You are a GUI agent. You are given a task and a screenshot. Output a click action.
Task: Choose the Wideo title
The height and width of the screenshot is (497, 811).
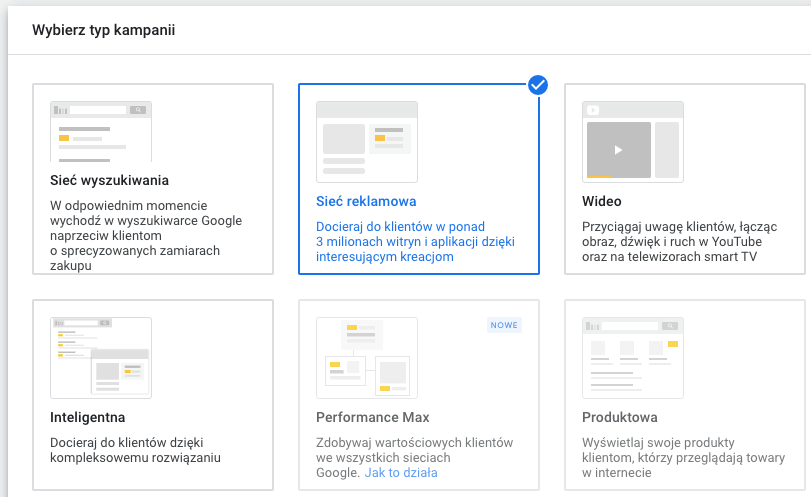tap(602, 201)
